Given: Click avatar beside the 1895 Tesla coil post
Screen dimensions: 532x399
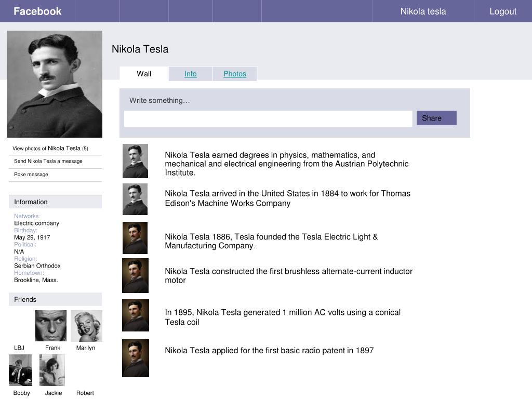Looking at the screenshot, I should tap(136, 315).
